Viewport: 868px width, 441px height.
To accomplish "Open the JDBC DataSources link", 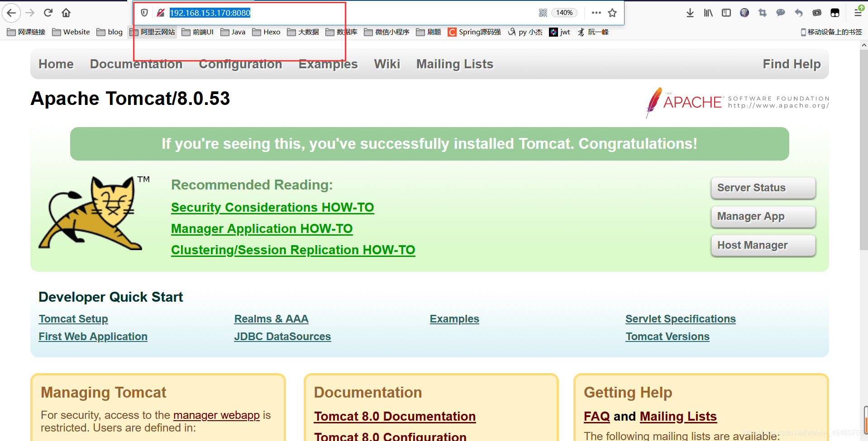I will click(x=282, y=337).
